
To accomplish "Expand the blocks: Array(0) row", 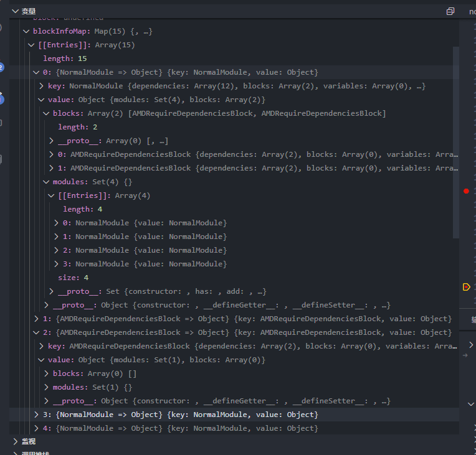I will click(46, 373).
